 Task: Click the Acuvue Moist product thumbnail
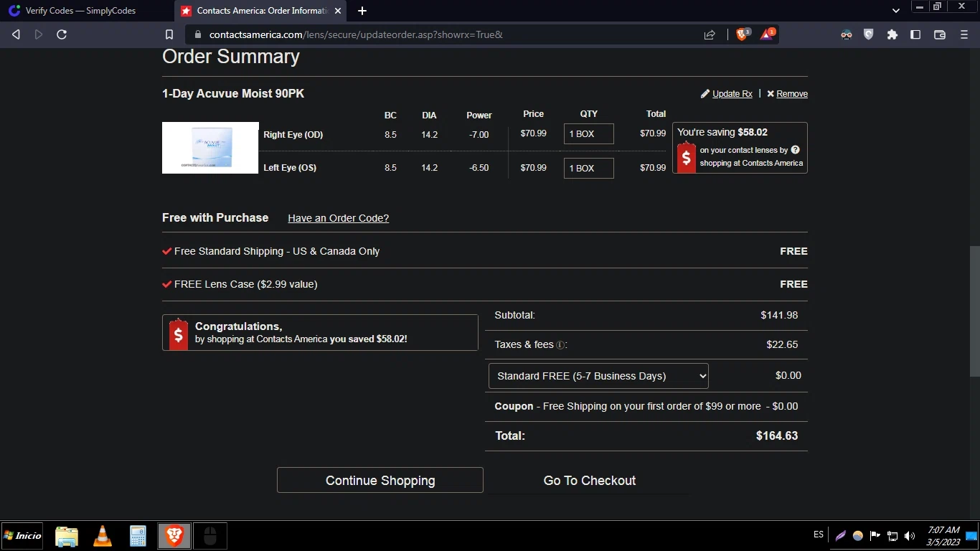[x=210, y=148]
